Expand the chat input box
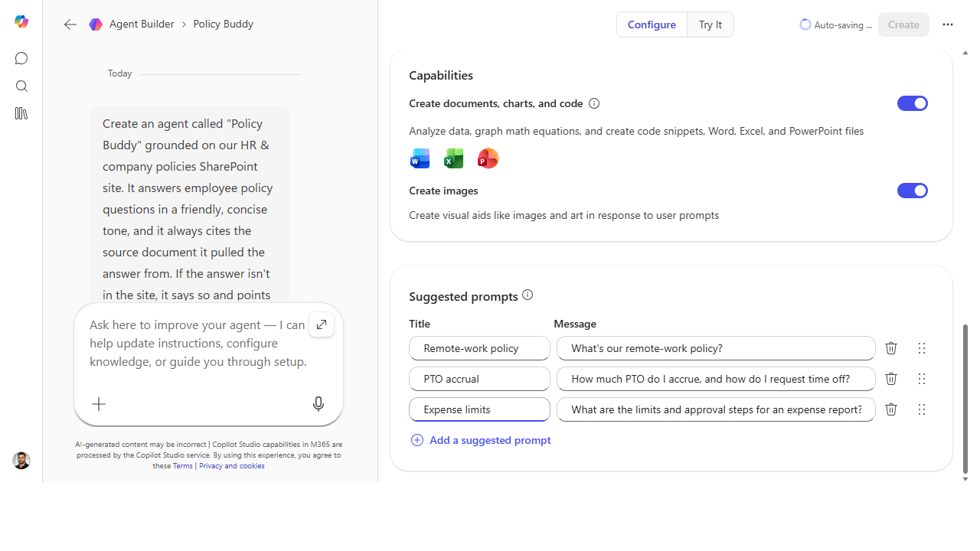 (322, 324)
